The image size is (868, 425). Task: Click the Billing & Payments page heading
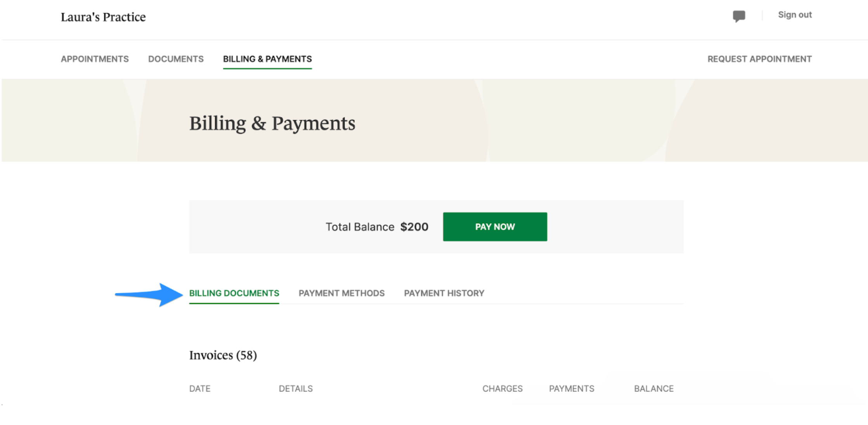coord(272,124)
